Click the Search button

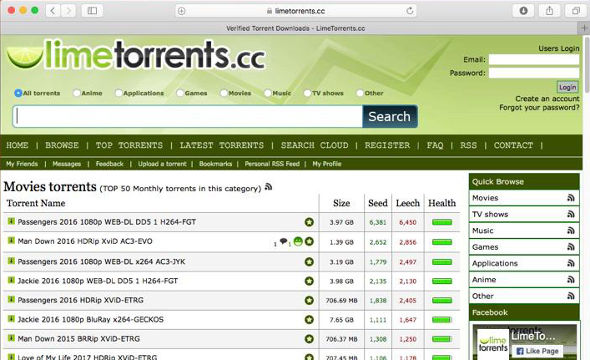click(390, 117)
